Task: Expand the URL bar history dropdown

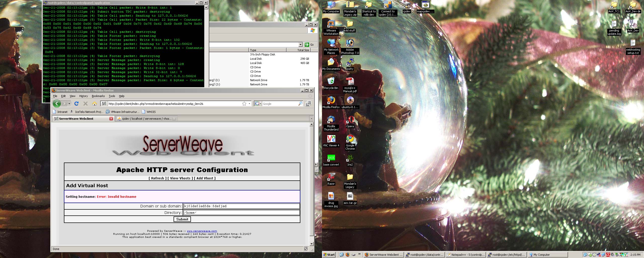Action: point(249,104)
